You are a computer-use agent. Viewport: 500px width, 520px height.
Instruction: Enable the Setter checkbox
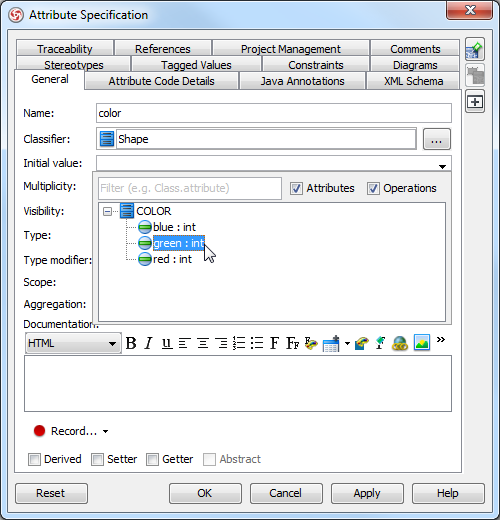pyautogui.click(x=97, y=459)
